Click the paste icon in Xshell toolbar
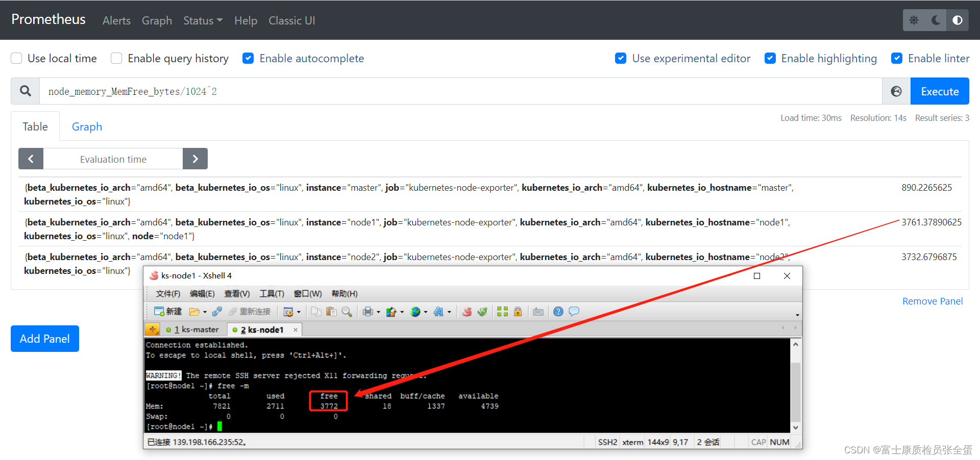Viewport: 980px width, 460px height. point(332,311)
